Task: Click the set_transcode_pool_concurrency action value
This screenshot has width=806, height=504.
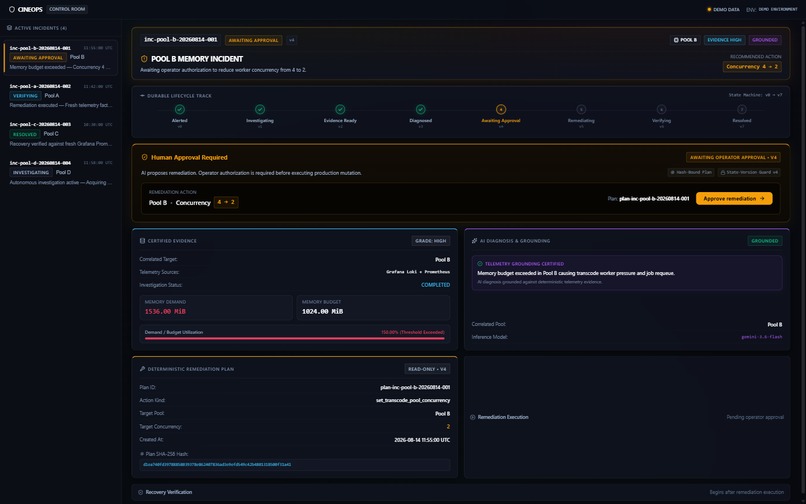Action: pos(413,400)
